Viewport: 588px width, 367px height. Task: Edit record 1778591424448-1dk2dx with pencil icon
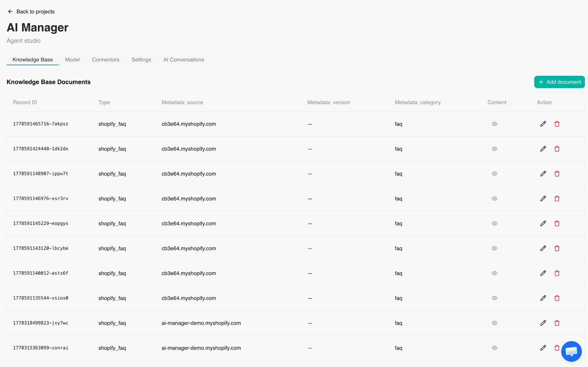tap(543, 149)
